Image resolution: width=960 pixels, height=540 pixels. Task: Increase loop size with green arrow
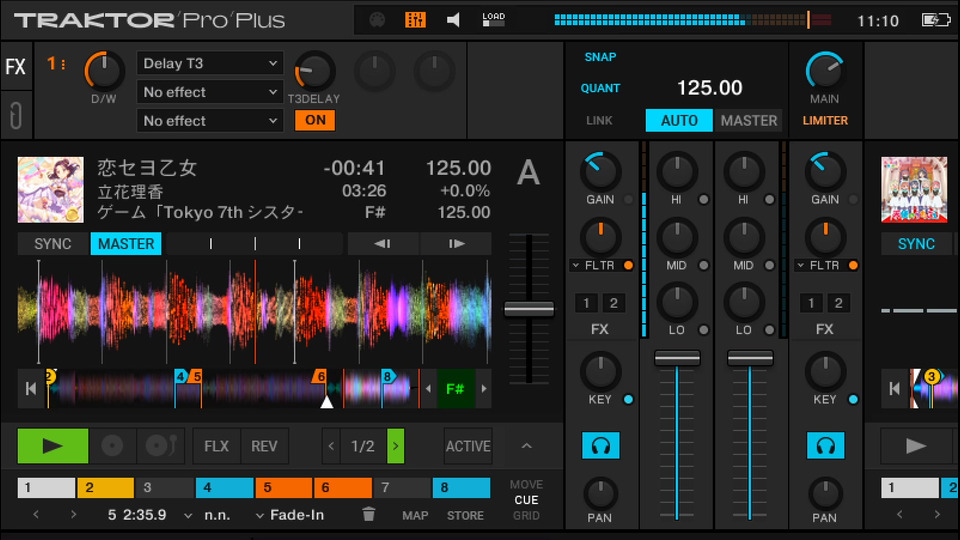tap(396, 446)
